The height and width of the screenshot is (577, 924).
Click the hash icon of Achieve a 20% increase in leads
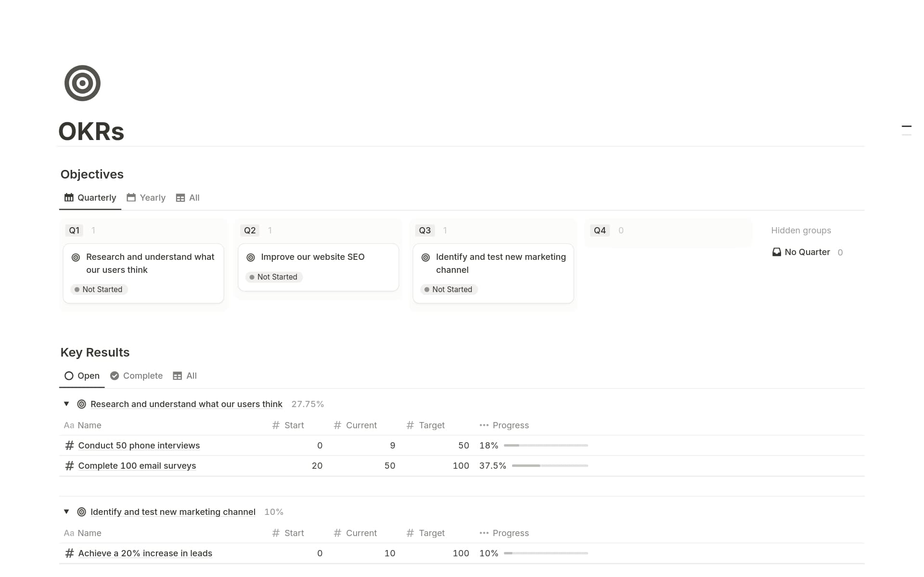coord(69,553)
